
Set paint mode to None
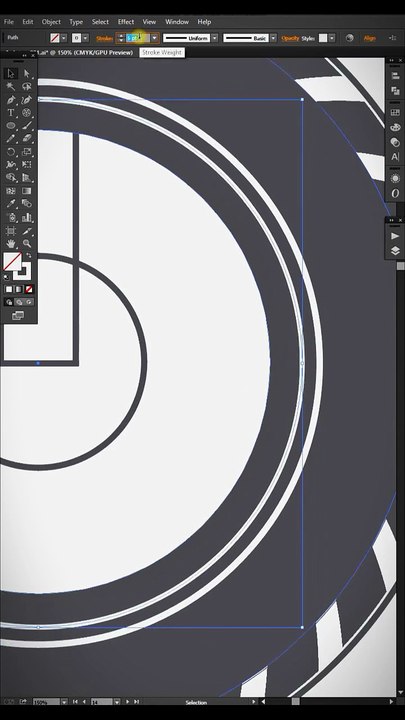click(x=29, y=289)
